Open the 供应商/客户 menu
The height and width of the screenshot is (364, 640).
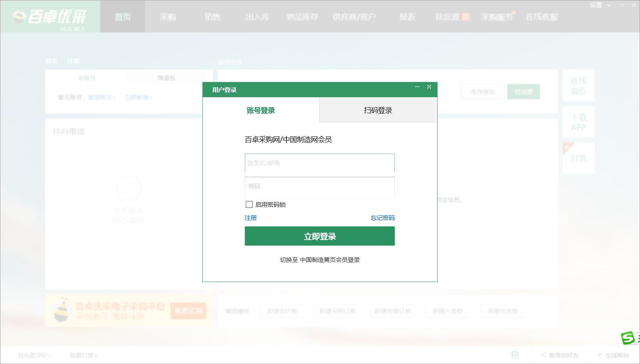[354, 17]
